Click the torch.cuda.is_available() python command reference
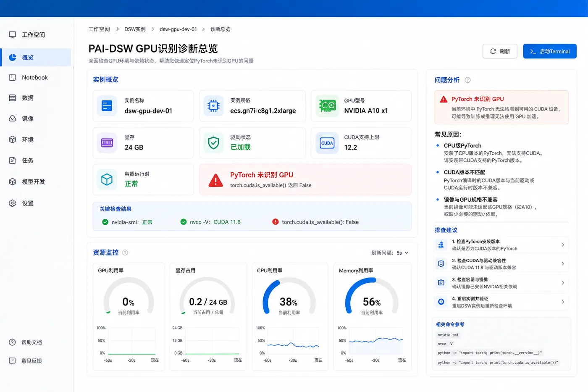The image size is (588, 392). (x=498, y=362)
